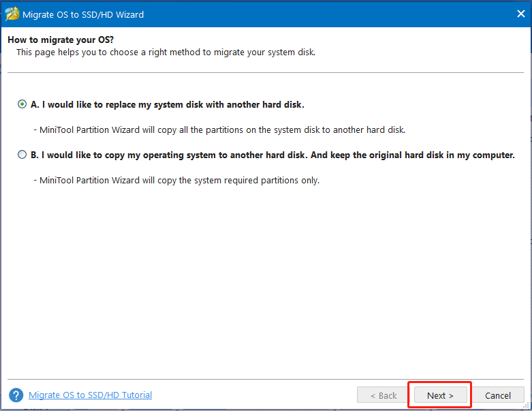Open the Migrate OS to SSD/HD Tutorial link

[90, 395]
